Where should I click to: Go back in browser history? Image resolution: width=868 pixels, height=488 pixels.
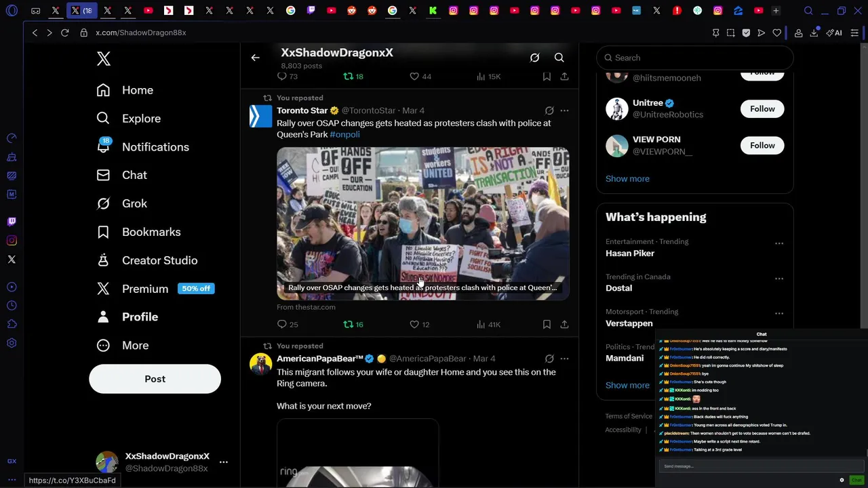coord(35,33)
